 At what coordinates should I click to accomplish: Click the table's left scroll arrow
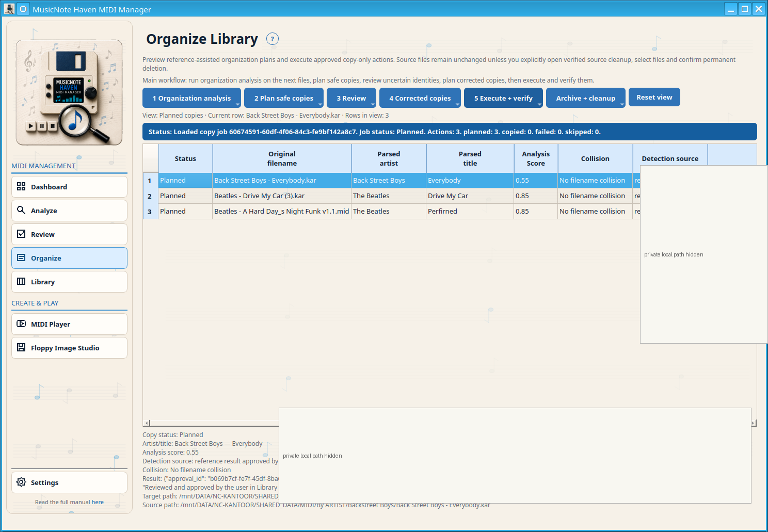coord(147,423)
